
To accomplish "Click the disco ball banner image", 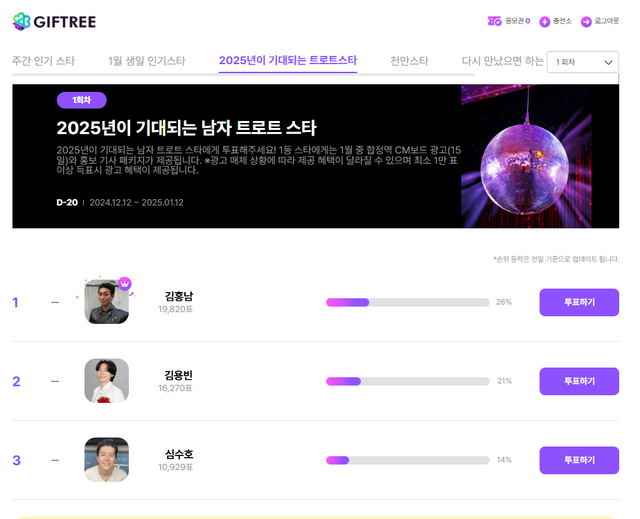I will [526, 156].
